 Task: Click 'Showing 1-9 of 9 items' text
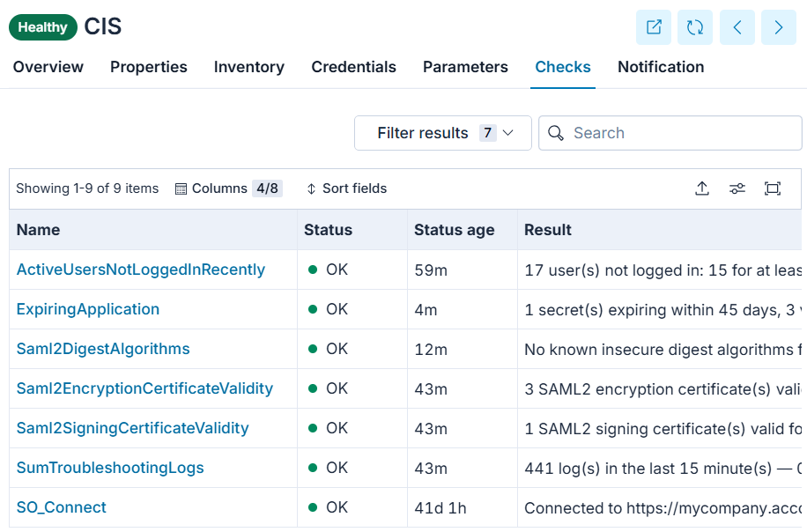pos(87,188)
